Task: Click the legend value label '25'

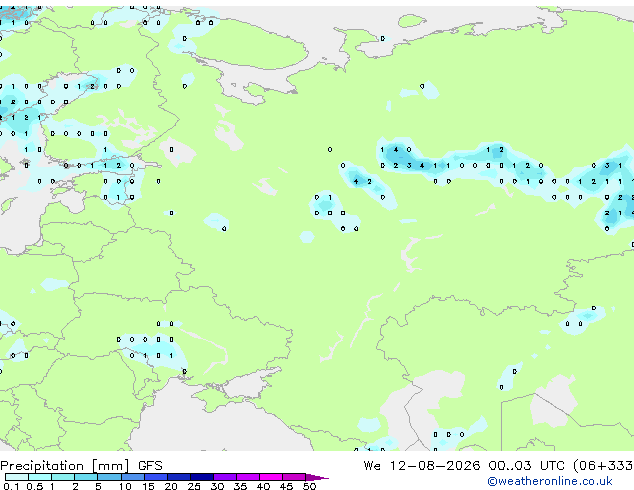Action: (x=194, y=486)
